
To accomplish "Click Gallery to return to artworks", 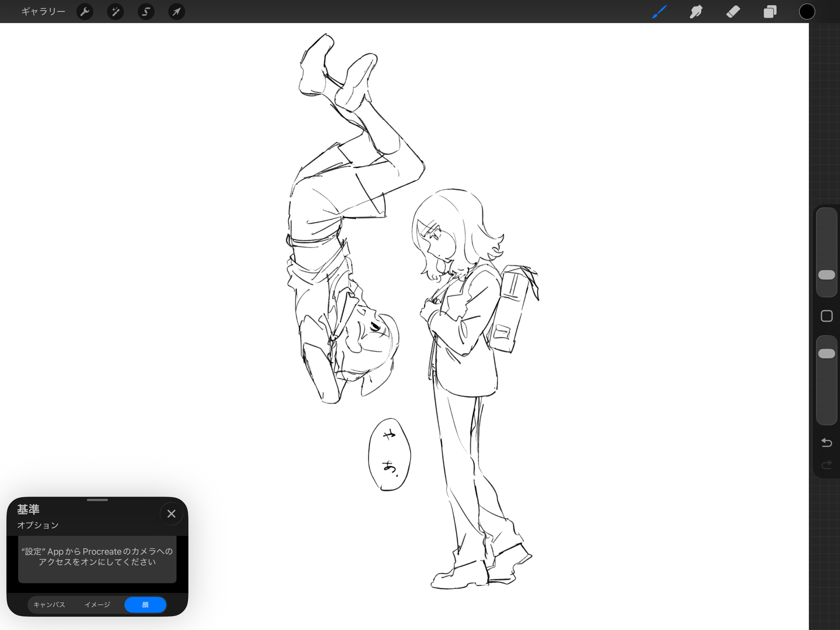I will (43, 11).
